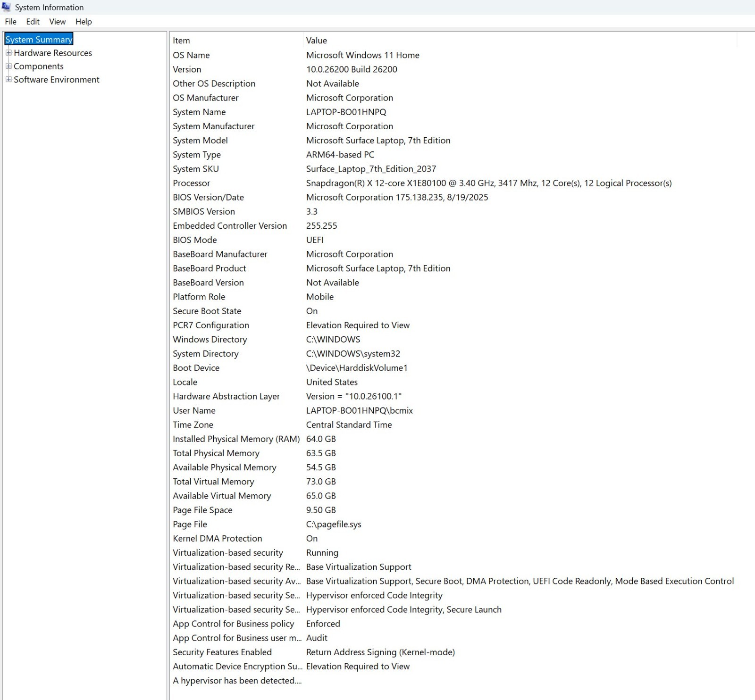The image size is (755, 700).
Task: Select the System Name row label
Action: coord(199,112)
